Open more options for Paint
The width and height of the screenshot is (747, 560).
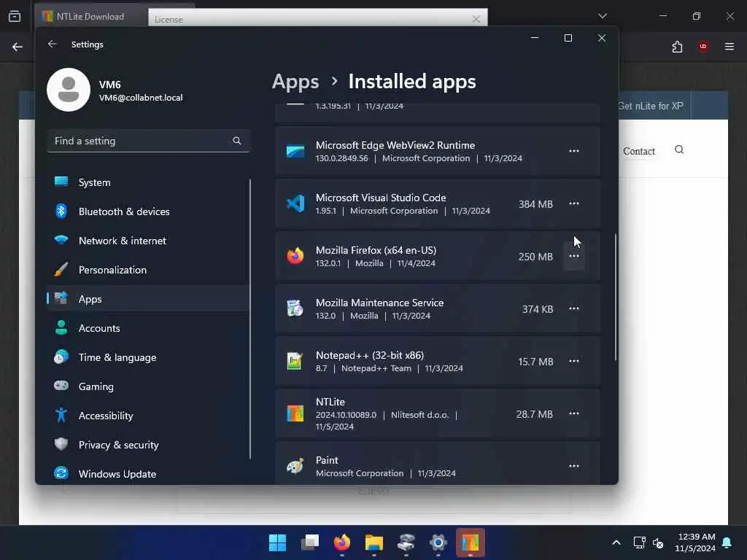(x=574, y=466)
